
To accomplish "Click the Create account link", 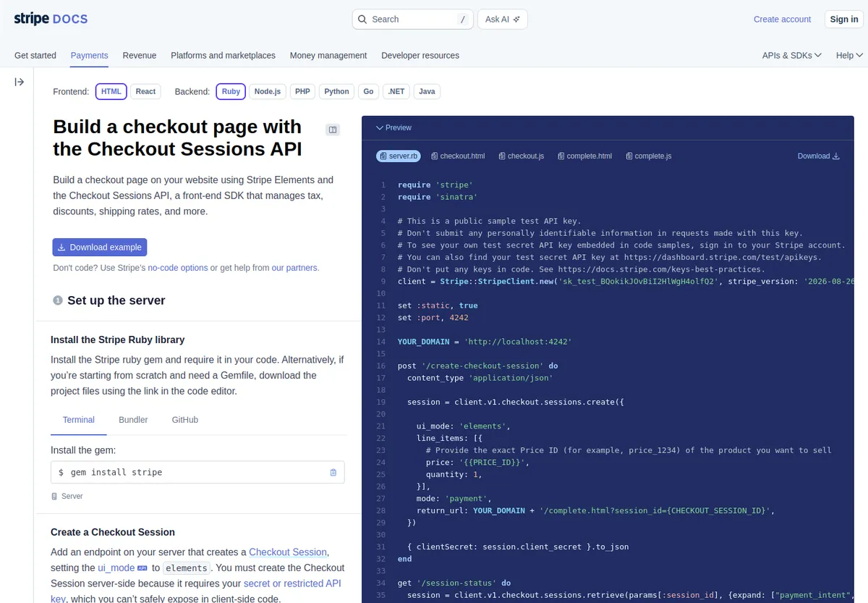I will 783,20.
